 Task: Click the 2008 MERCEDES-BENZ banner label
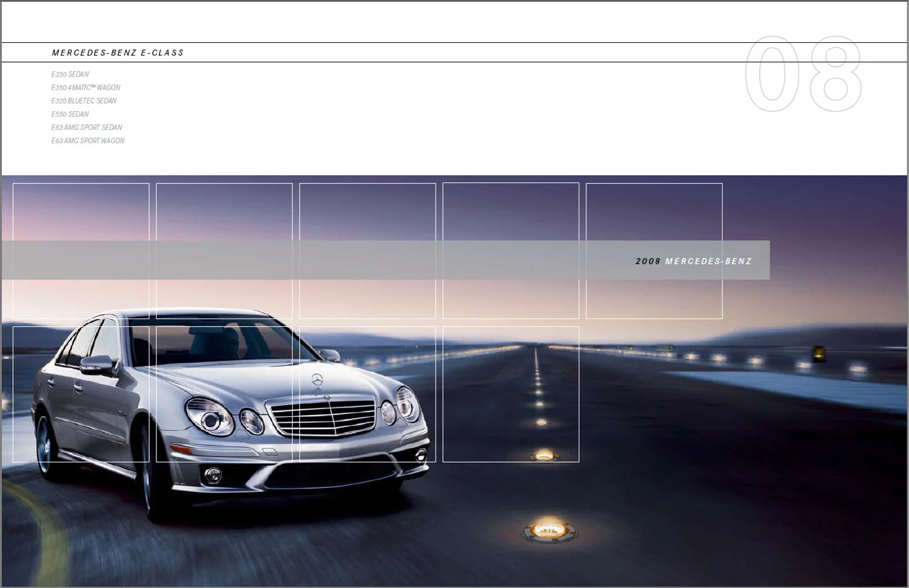tap(693, 260)
